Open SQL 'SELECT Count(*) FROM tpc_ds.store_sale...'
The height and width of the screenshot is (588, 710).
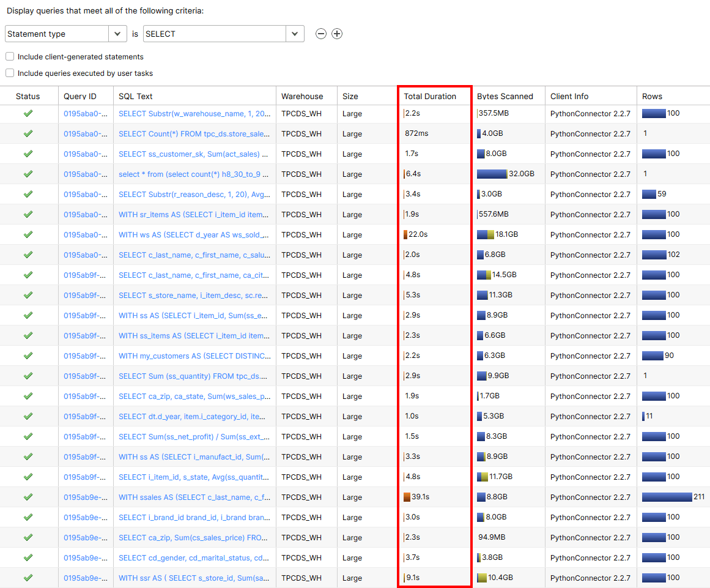[194, 133]
